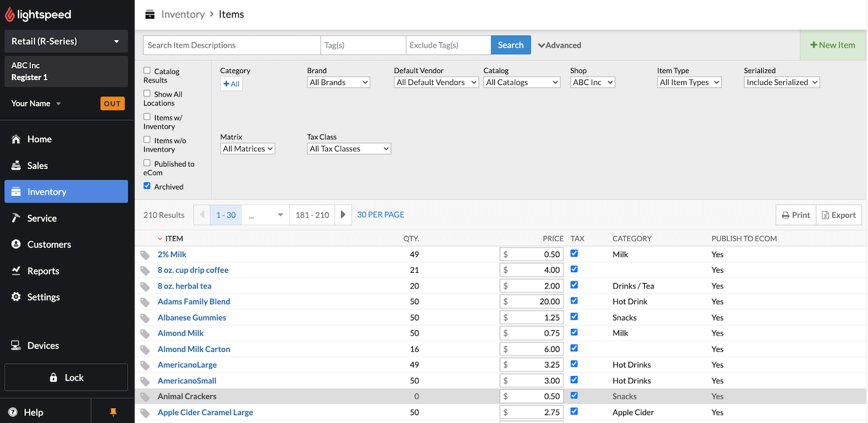Image resolution: width=868 pixels, height=423 pixels.
Task: Click the Search Item Descriptions field
Action: (x=231, y=45)
